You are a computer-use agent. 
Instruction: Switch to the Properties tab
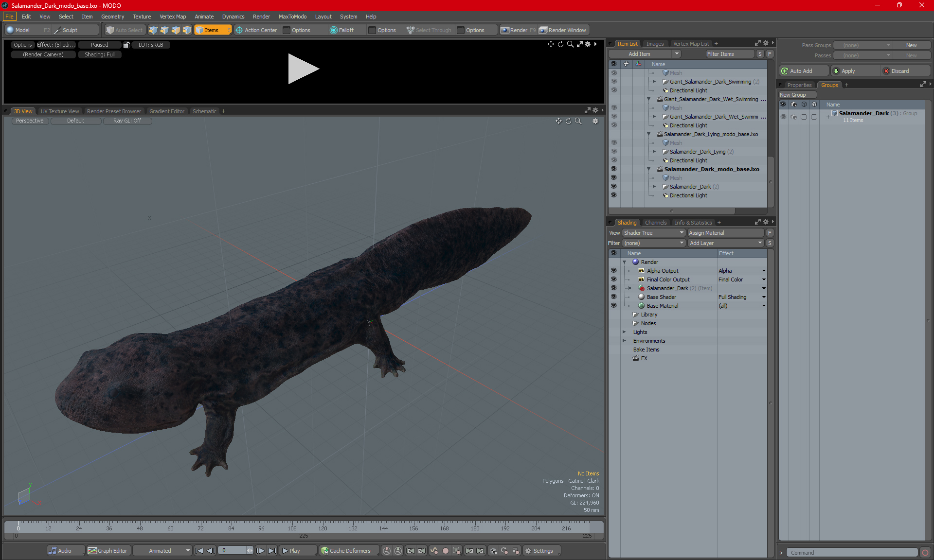[799, 85]
